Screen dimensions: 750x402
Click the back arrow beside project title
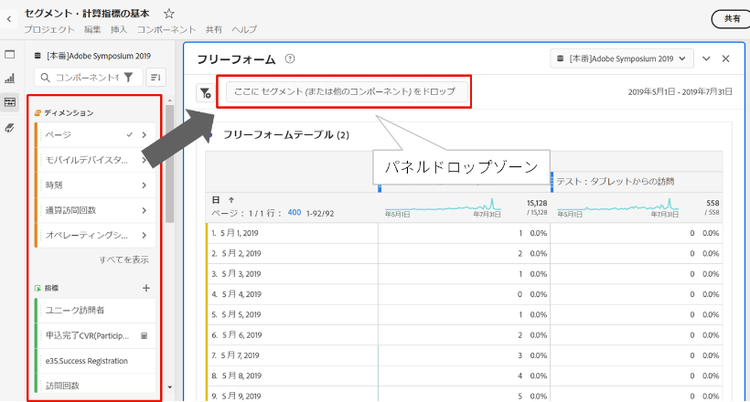click(x=9, y=19)
